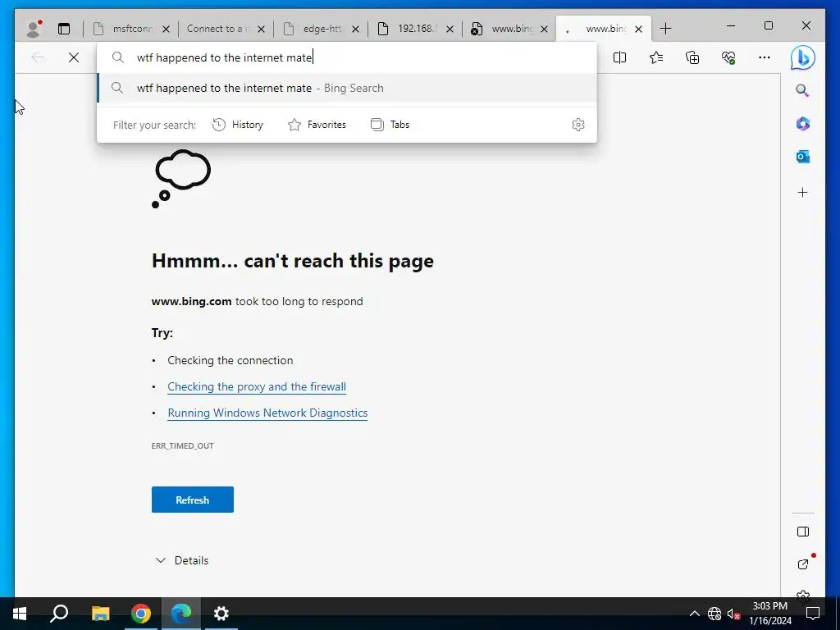The image size is (840, 630).
Task: Open the Favorites list
Action: [656, 57]
